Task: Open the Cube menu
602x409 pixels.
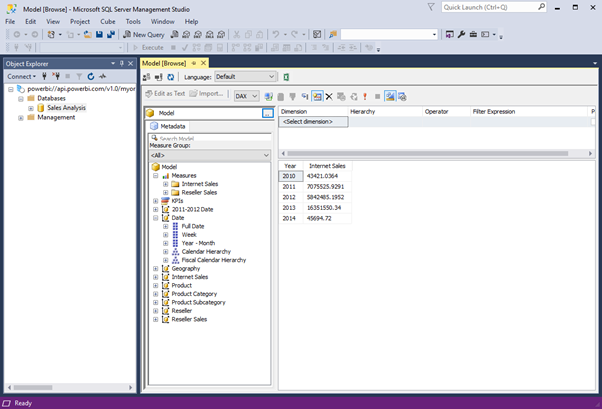Action: [108, 22]
